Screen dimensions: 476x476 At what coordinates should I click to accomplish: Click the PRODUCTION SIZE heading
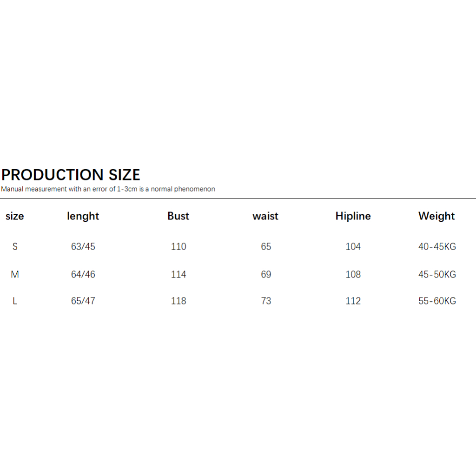[x=71, y=175]
